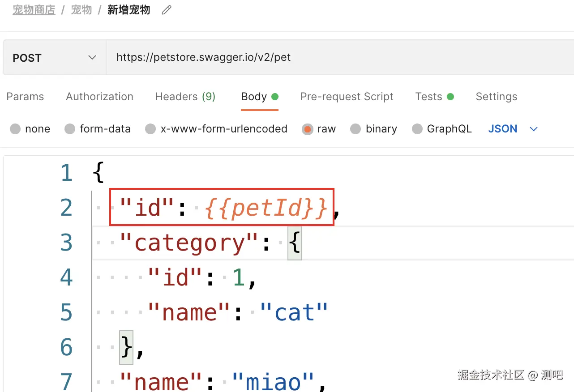
Task: Open the Settings tab
Action: click(496, 97)
